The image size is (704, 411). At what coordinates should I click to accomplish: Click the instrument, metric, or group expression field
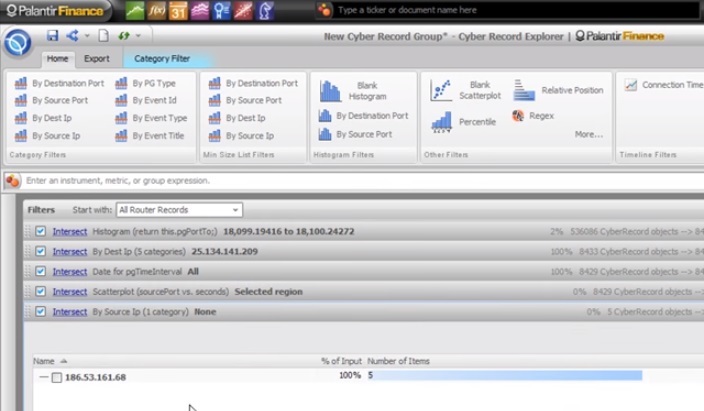pos(363,181)
